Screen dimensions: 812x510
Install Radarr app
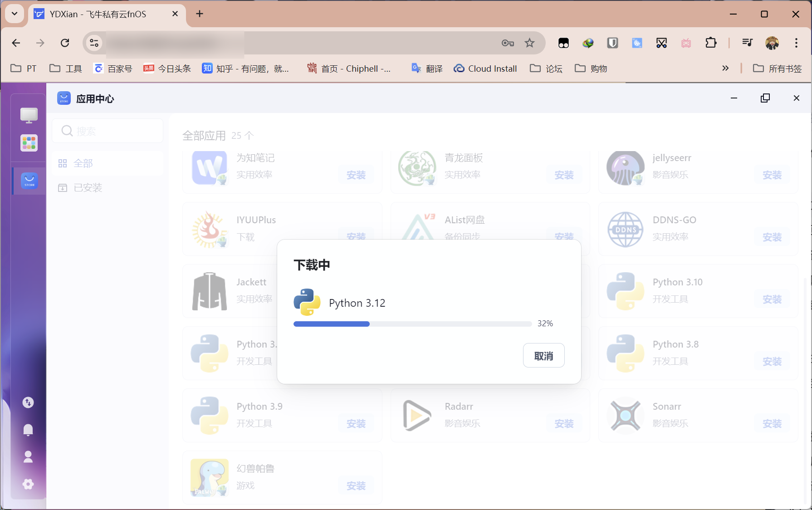pos(564,424)
